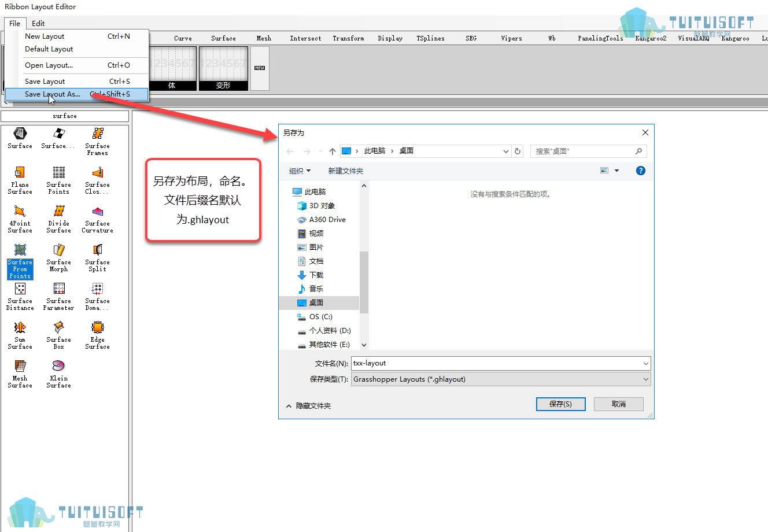
Task: Open the 保存类型 file type dropdown
Action: tap(501, 379)
